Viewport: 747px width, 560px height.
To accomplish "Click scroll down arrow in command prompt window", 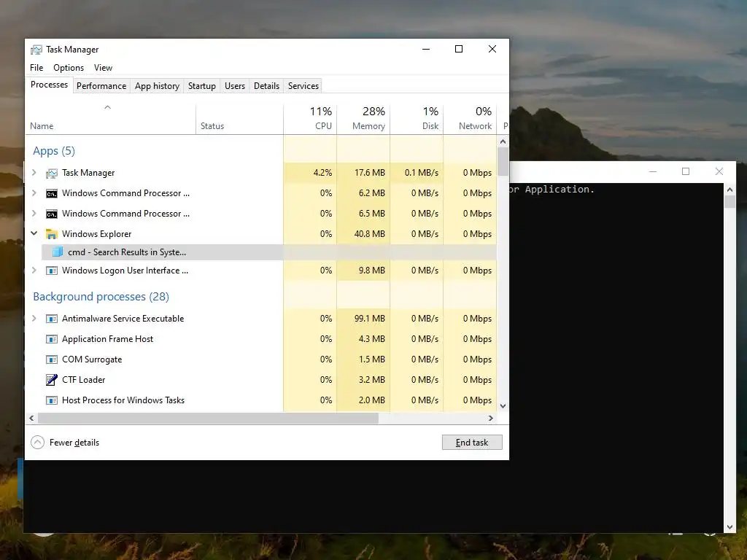I will pos(729,527).
